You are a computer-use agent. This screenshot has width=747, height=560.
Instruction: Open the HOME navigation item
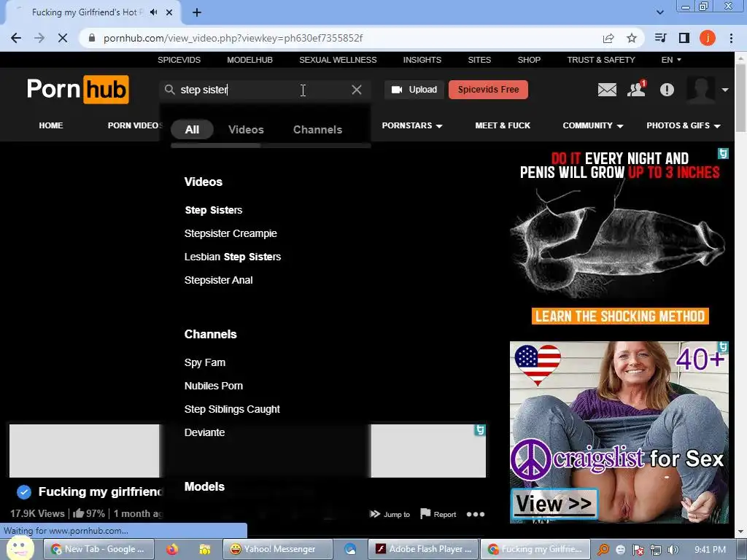click(x=51, y=125)
